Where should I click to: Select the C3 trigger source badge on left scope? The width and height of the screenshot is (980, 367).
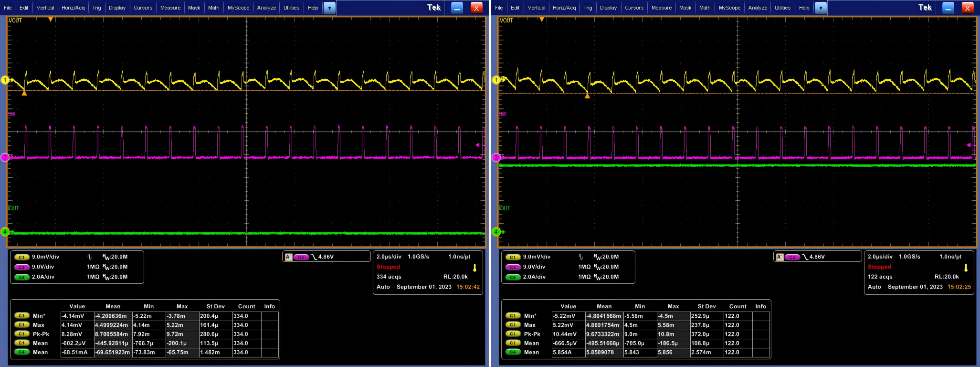click(301, 257)
